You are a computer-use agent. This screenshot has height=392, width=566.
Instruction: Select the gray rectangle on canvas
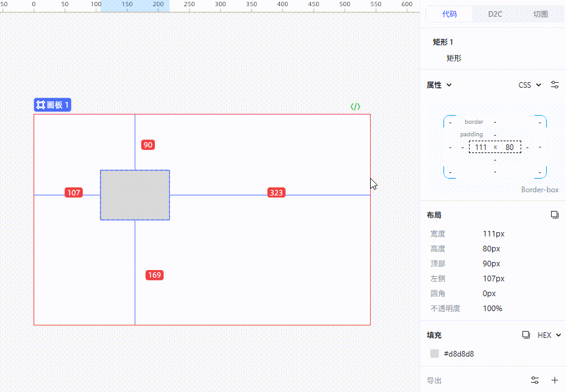pyautogui.click(x=135, y=195)
